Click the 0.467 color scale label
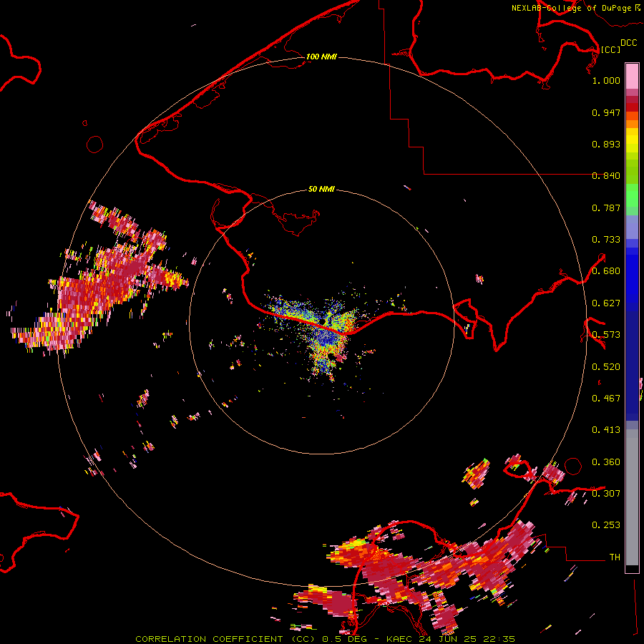Screen dimensions: 644x644 click(606, 399)
